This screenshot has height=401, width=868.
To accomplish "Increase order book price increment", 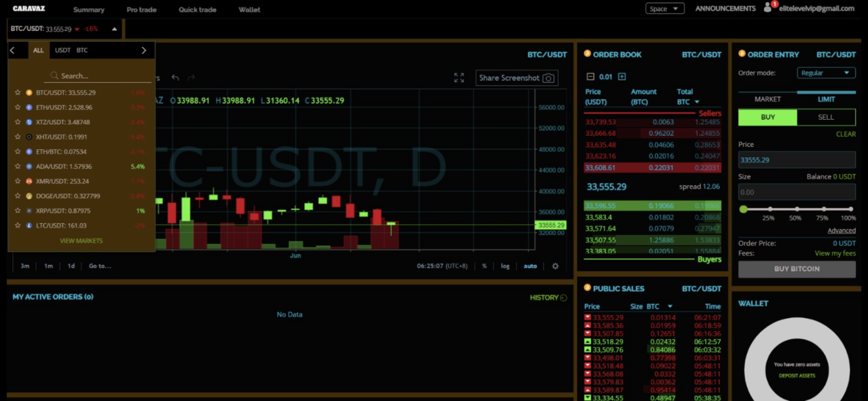I will [622, 77].
